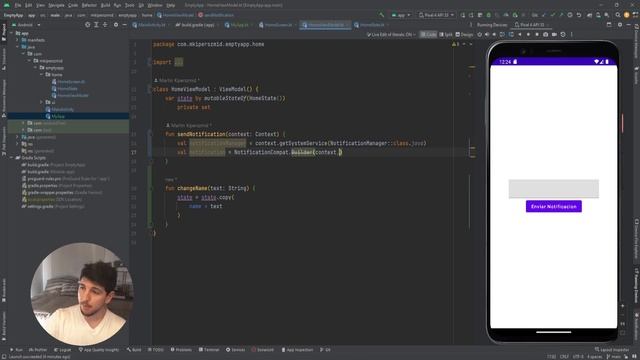Open proguard-rules.pro in project tree
Screen dimensions: 640x360
click(65, 179)
